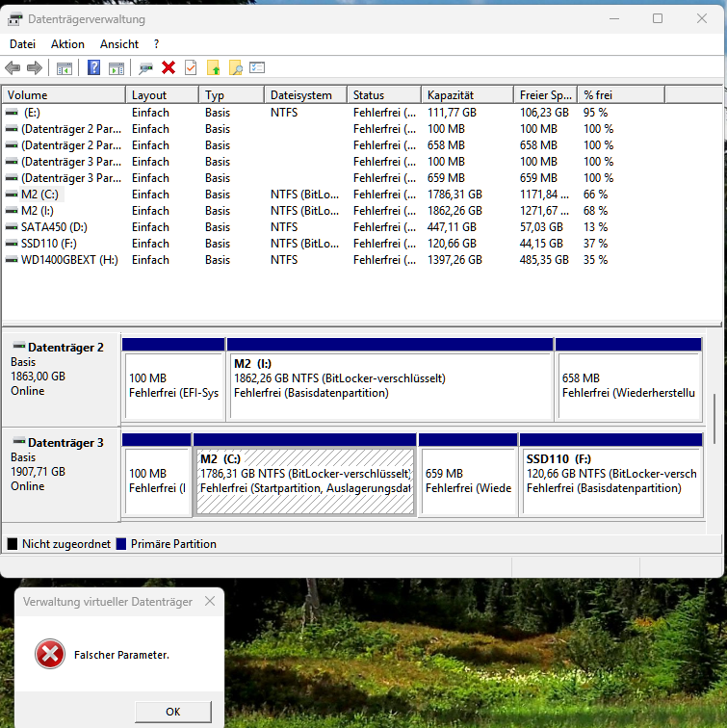Click the disk icon next to Datenträger 2
Image resolution: width=727 pixels, height=728 pixels.
19,346
